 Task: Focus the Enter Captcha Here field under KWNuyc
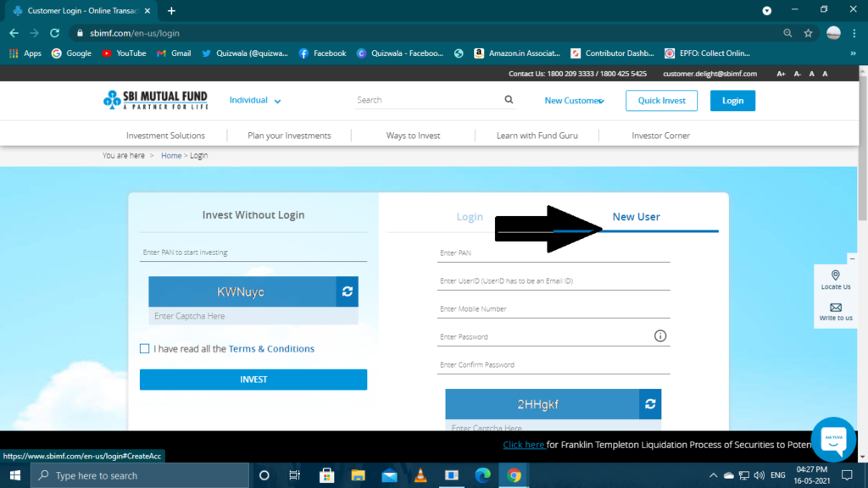tap(253, 316)
